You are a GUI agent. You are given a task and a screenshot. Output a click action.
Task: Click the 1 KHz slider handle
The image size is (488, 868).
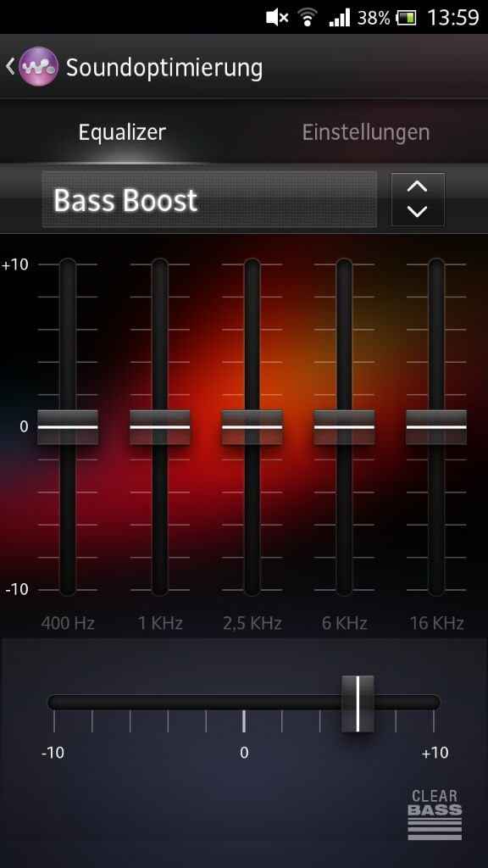pos(160,427)
